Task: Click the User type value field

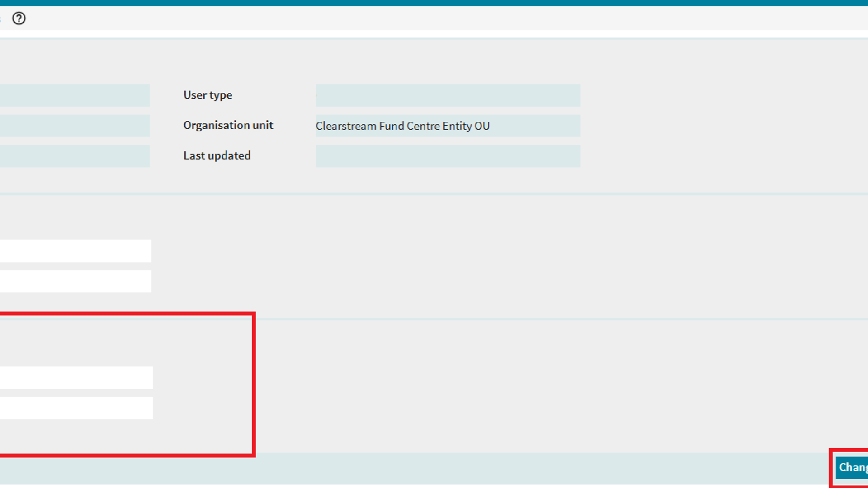Action: point(448,95)
